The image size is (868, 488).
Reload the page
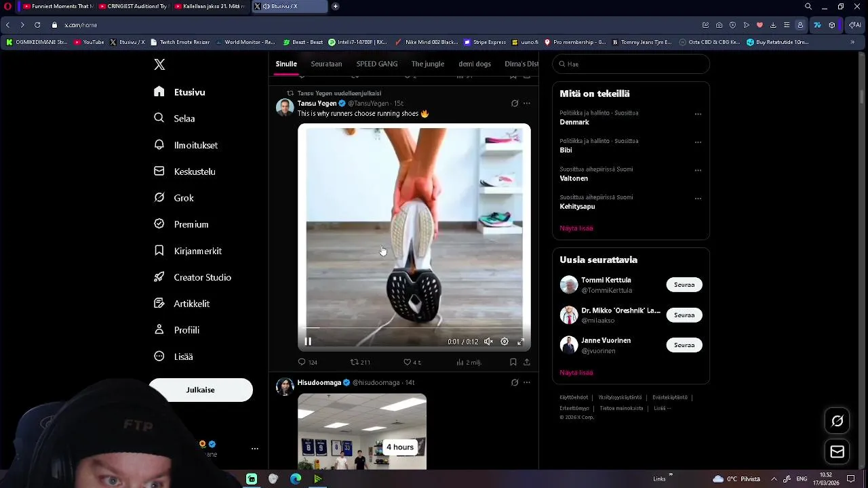click(37, 25)
